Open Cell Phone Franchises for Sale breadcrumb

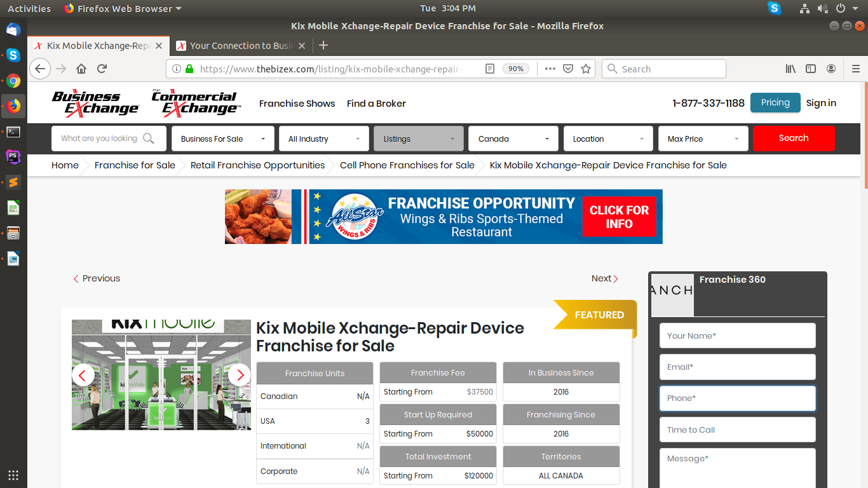click(407, 165)
